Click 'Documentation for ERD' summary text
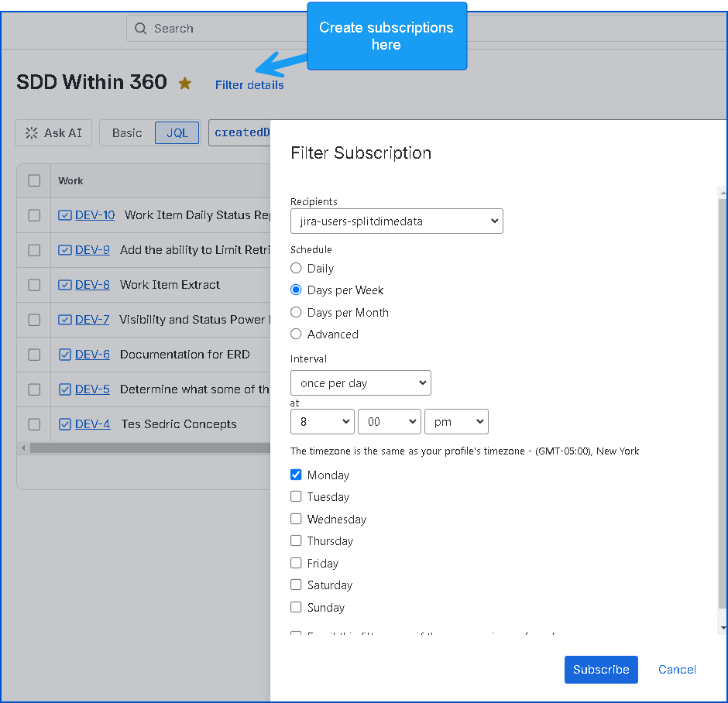 tap(185, 355)
